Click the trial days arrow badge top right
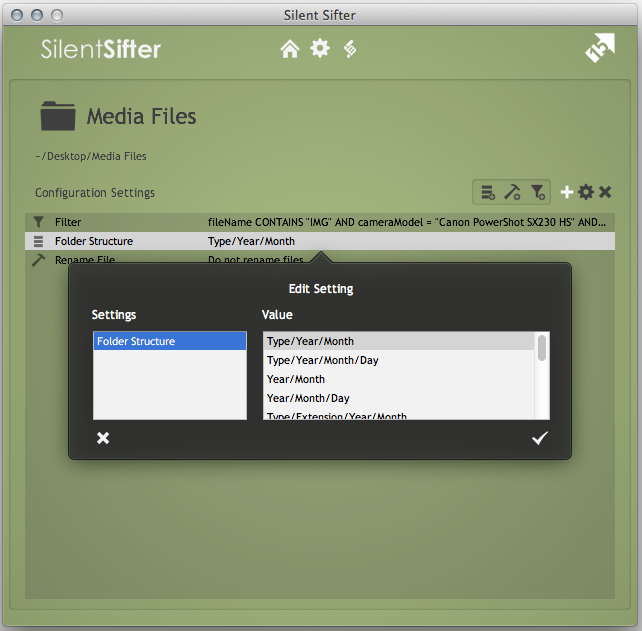The image size is (642, 631). 600,48
